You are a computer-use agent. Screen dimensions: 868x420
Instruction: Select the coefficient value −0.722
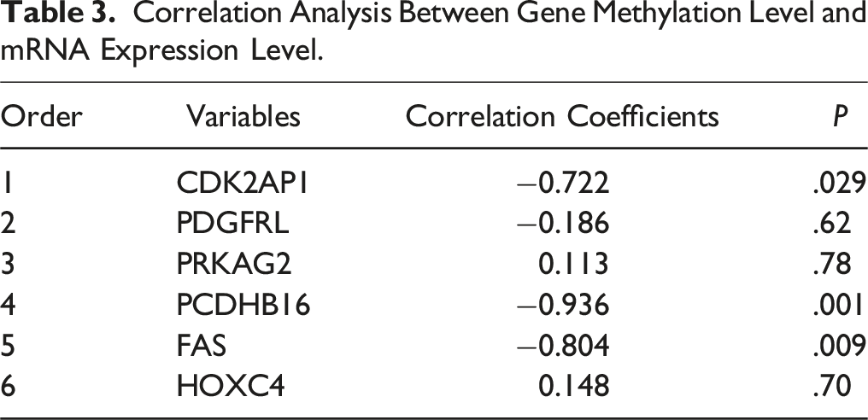[561, 184]
